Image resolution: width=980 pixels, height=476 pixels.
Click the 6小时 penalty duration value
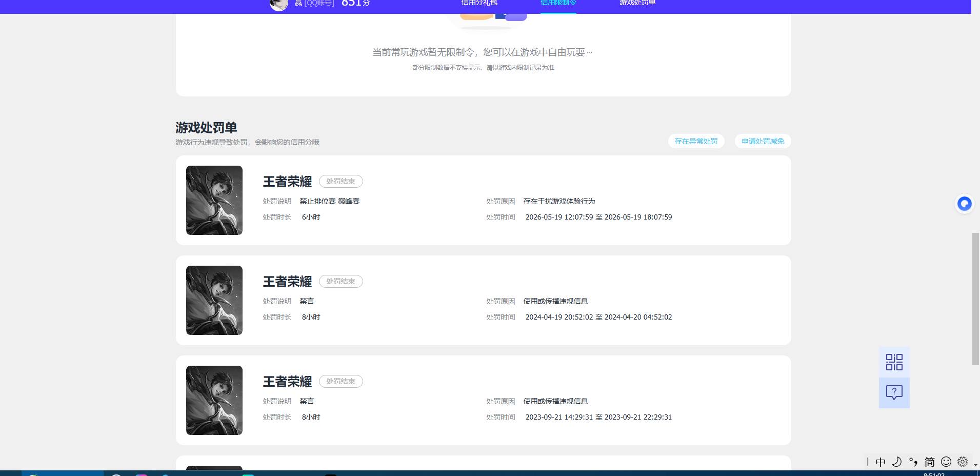click(x=311, y=217)
